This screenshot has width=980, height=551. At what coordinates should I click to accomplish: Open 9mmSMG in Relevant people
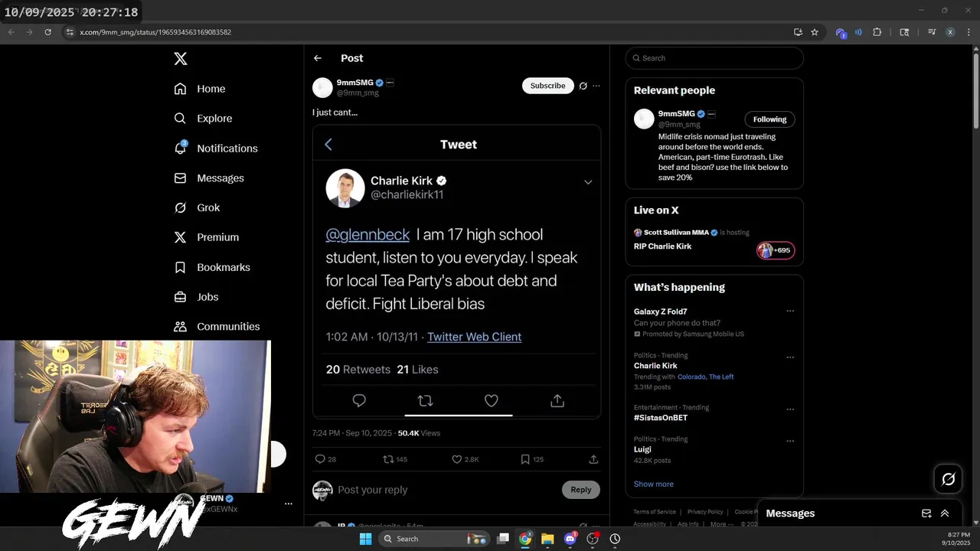(x=676, y=114)
